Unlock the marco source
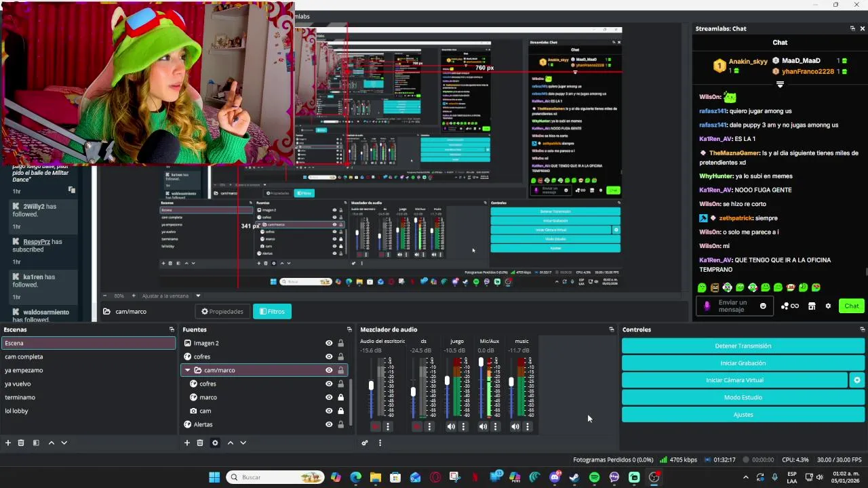This screenshot has height=488, width=868. (340, 397)
